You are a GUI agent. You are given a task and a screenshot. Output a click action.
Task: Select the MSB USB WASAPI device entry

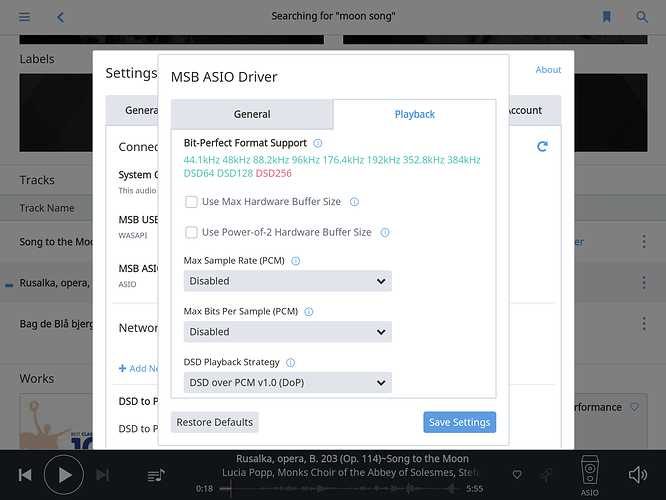tap(138, 227)
